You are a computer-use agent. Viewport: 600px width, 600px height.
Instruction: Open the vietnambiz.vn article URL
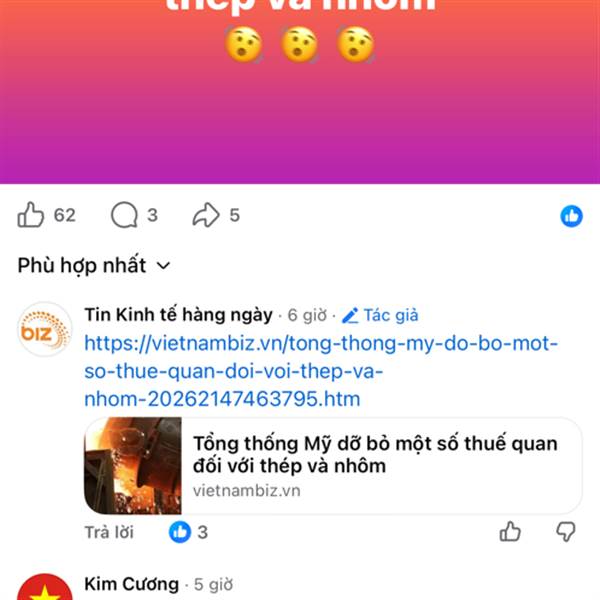click(321, 371)
